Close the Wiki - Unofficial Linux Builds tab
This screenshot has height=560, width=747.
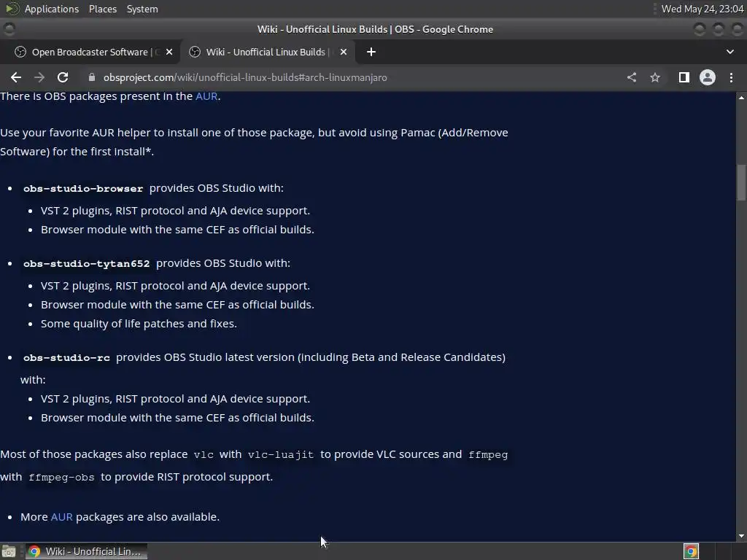click(x=344, y=52)
